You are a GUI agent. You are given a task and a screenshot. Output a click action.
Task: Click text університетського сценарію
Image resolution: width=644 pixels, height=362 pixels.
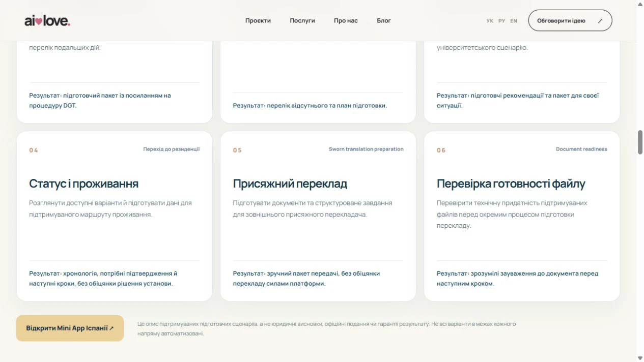[x=482, y=48]
